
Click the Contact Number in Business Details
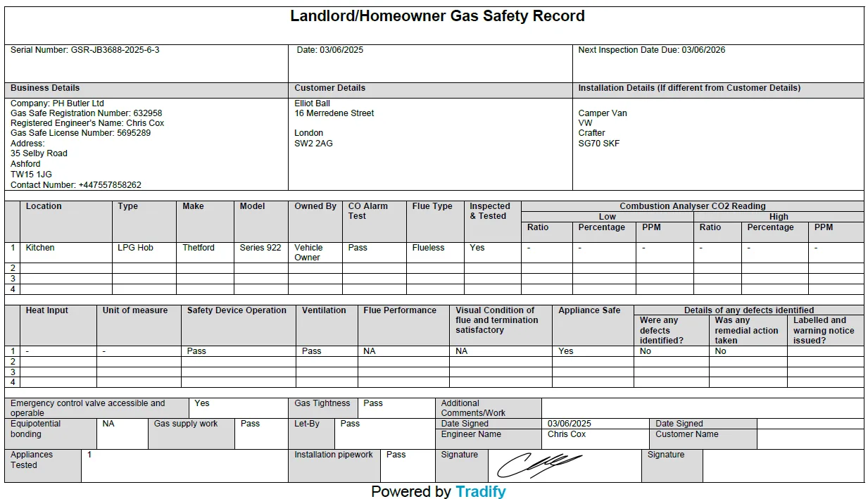[76, 185]
